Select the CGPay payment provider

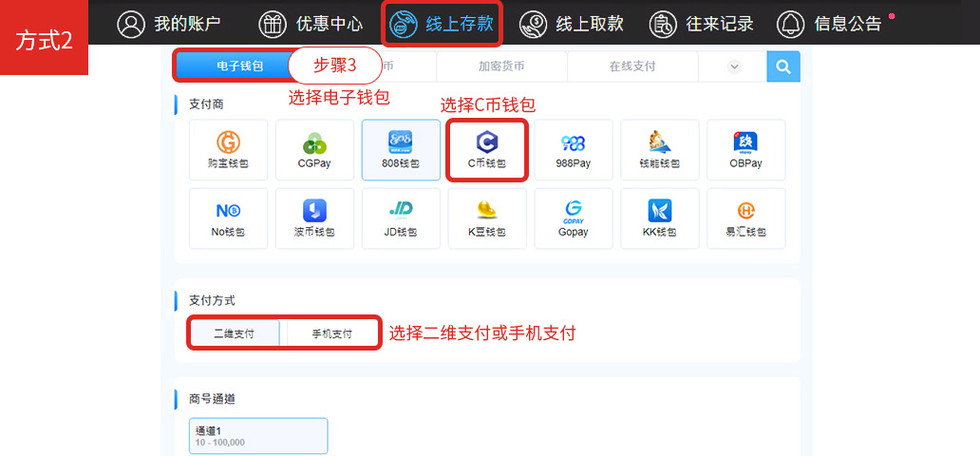click(314, 150)
